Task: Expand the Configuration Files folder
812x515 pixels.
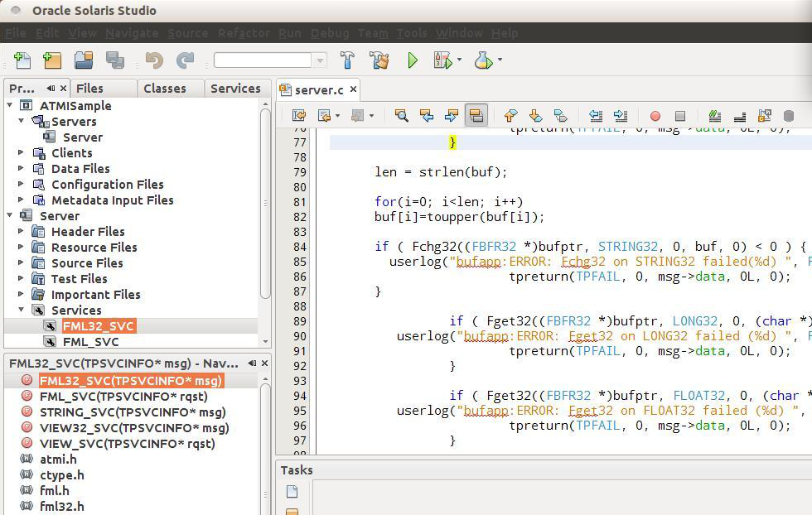Action: 21,184
